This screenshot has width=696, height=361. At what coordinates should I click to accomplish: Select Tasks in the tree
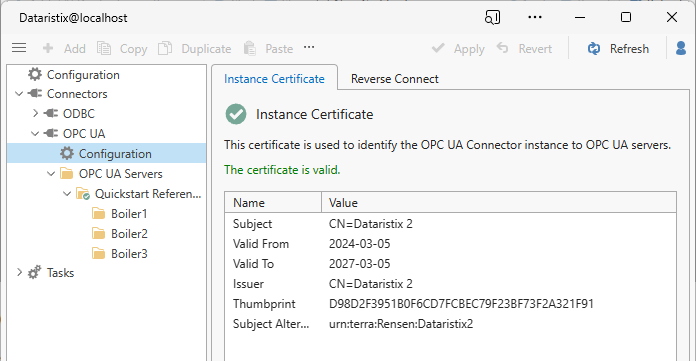(x=60, y=273)
